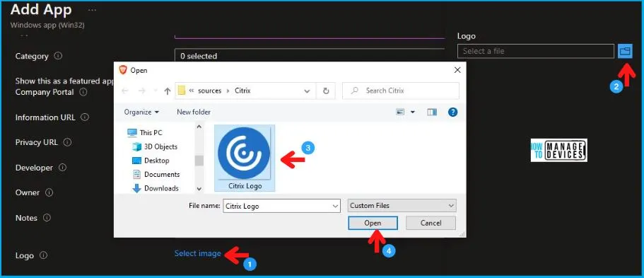Click the Up one level arrow

click(x=167, y=91)
